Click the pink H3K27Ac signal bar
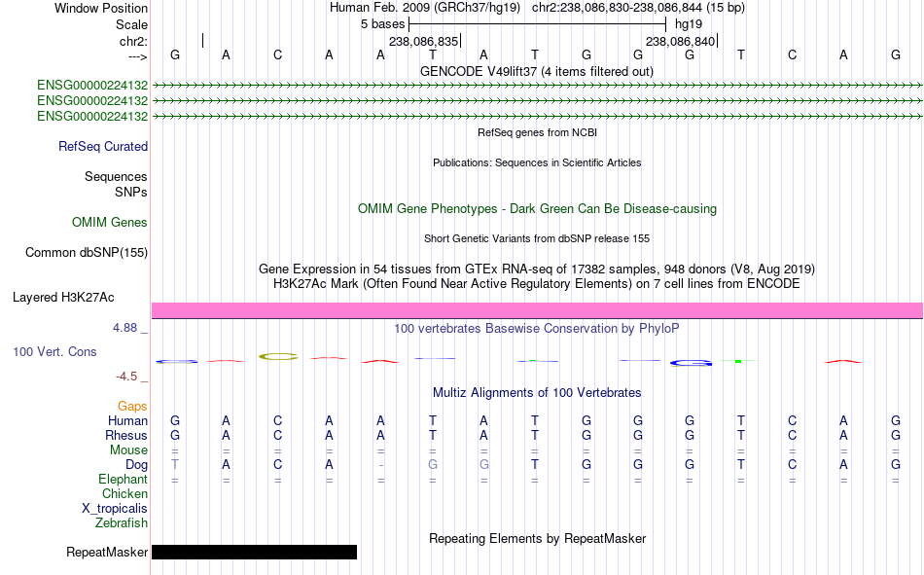The height and width of the screenshot is (575, 924). tap(537, 310)
